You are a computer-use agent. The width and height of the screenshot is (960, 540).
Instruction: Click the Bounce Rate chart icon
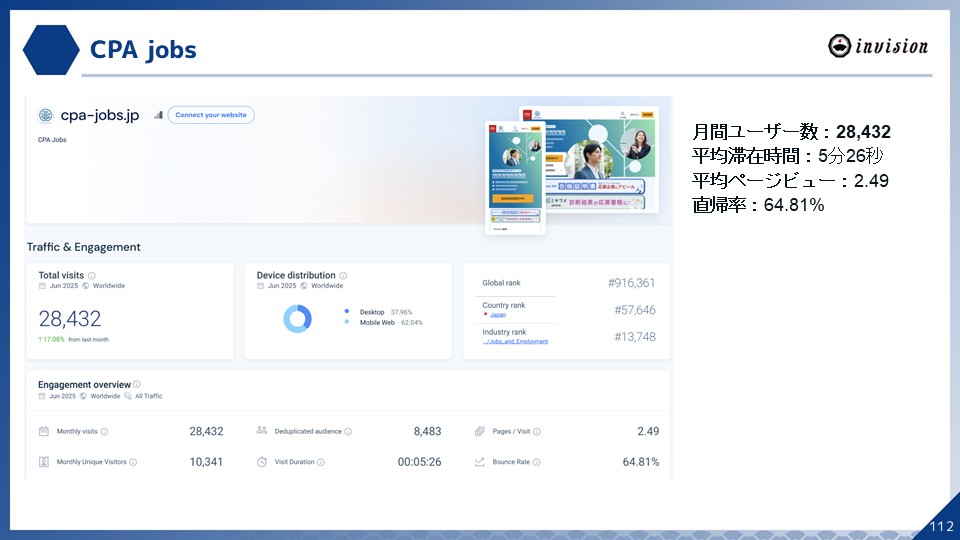click(479, 462)
